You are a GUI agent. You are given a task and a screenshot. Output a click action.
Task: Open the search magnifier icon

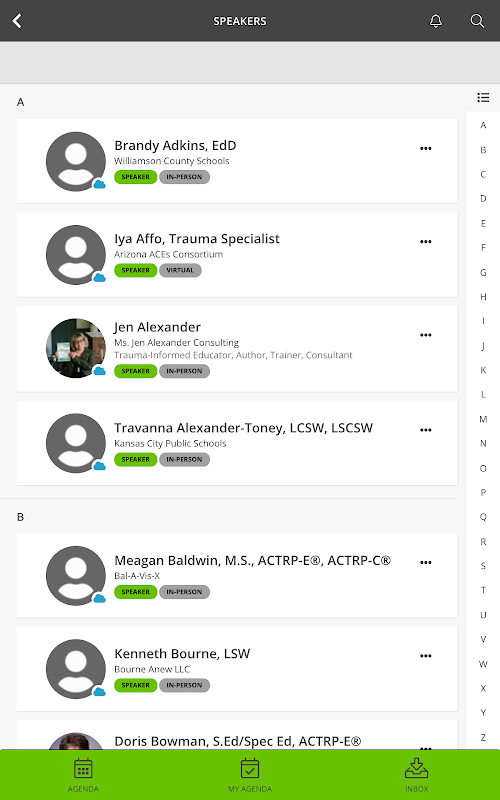pos(477,21)
